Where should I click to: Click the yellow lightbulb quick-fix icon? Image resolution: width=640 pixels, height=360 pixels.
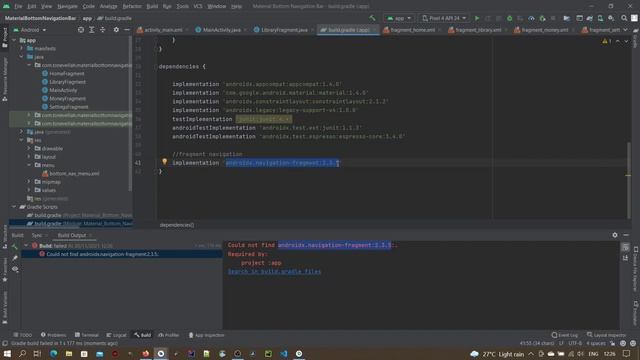click(164, 162)
